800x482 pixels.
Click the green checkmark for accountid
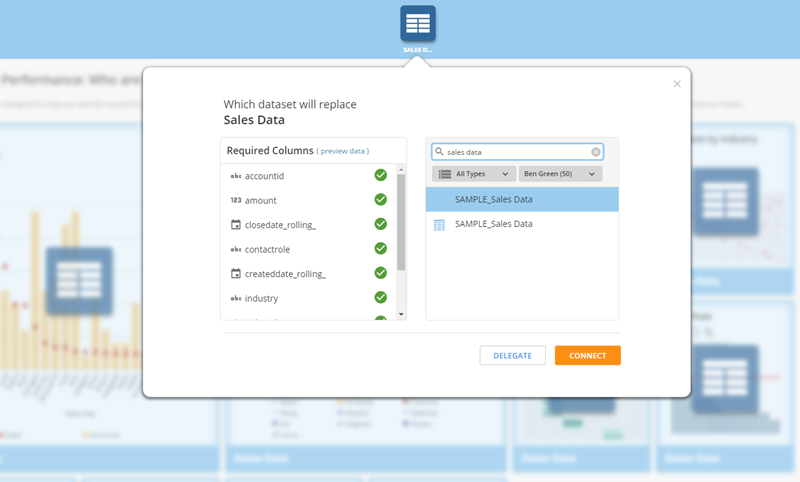[x=381, y=175]
